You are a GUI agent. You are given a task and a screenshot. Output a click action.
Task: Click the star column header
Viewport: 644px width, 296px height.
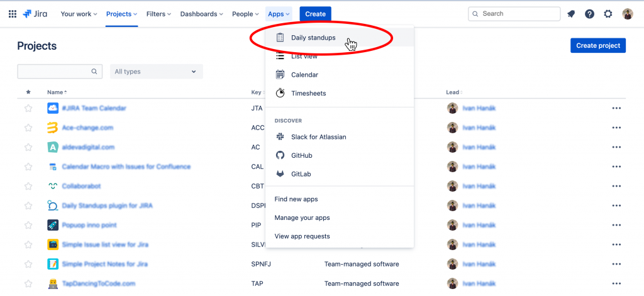(28, 92)
